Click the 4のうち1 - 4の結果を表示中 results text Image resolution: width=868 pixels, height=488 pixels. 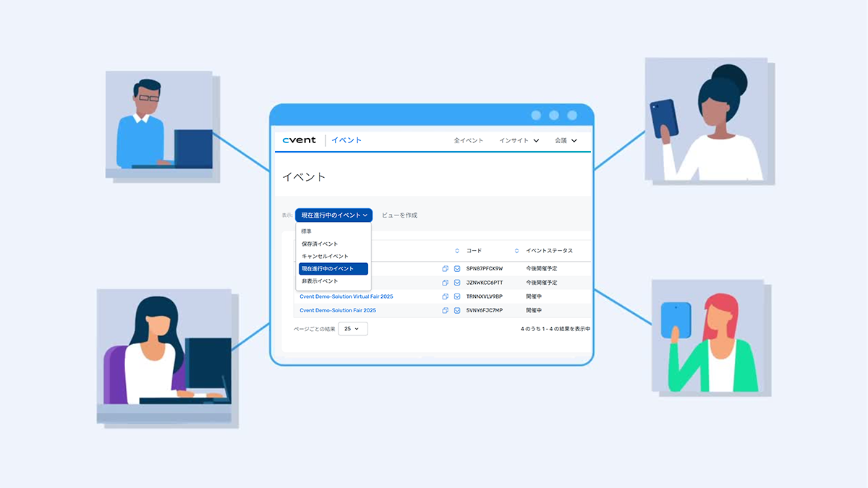tap(556, 329)
